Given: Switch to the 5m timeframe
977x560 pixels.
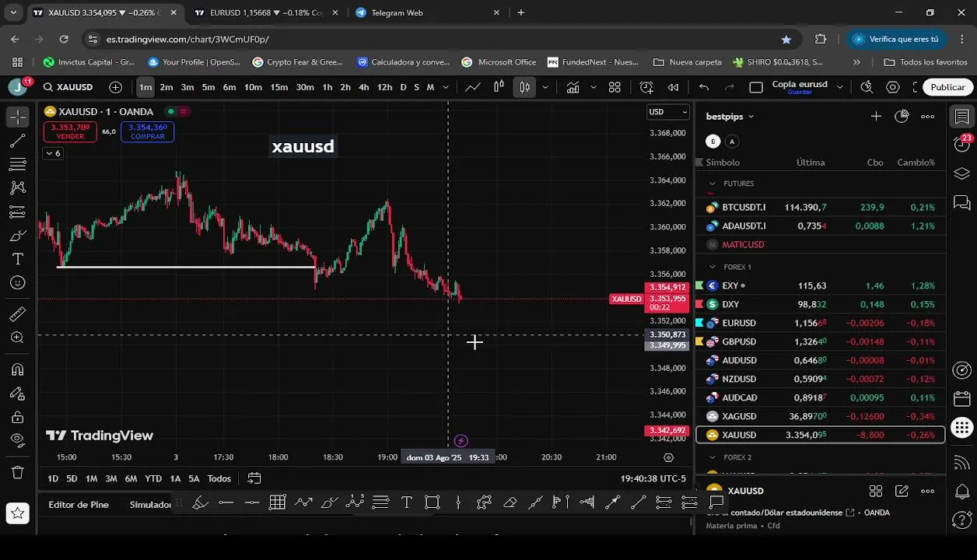Looking at the screenshot, I should coord(208,87).
